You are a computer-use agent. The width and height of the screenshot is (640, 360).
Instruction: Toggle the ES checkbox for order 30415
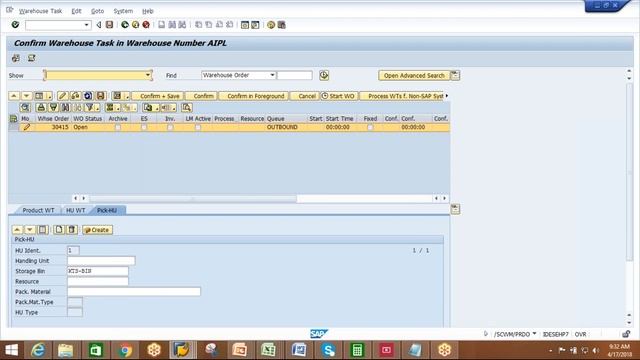click(144, 127)
